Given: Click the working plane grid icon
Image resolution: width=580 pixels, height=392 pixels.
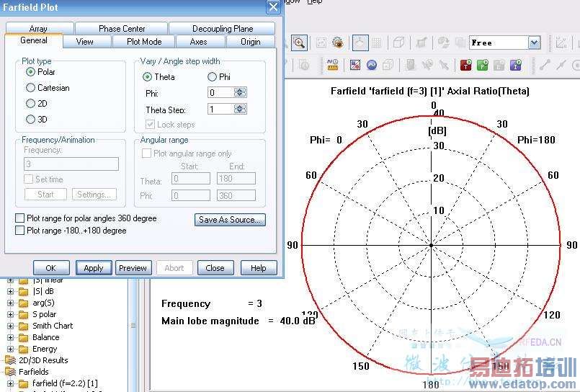Looking at the screenshot, I should [x=377, y=43].
